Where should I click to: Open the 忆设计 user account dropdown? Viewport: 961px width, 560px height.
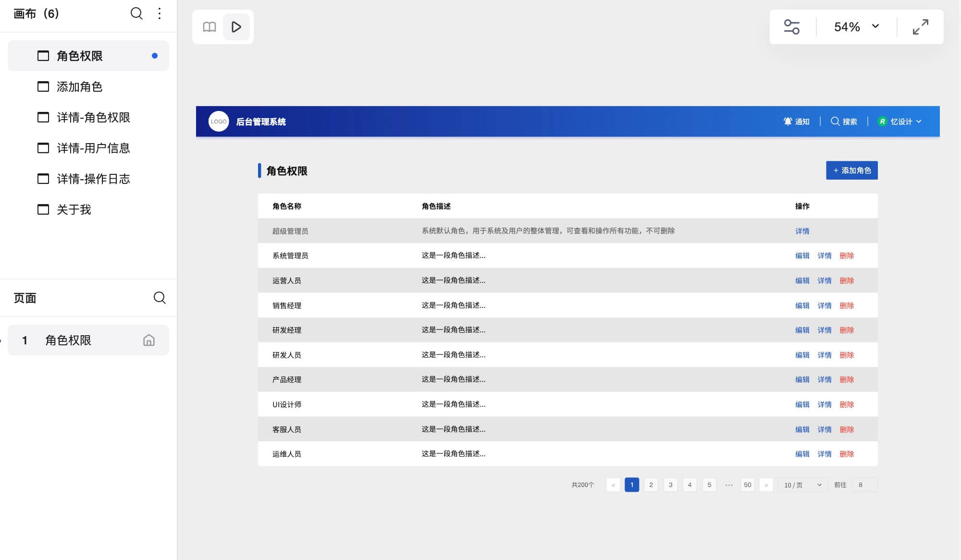pos(899,122)
